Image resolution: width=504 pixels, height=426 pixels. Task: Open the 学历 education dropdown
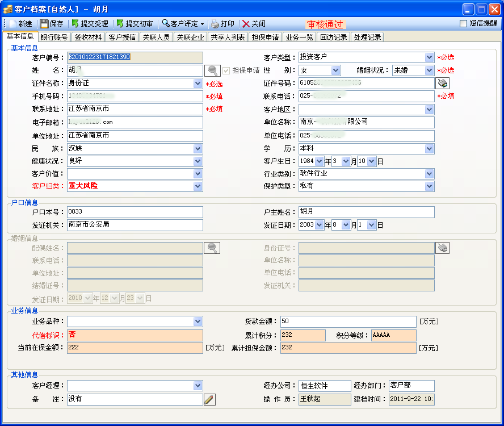click(430, 149)
